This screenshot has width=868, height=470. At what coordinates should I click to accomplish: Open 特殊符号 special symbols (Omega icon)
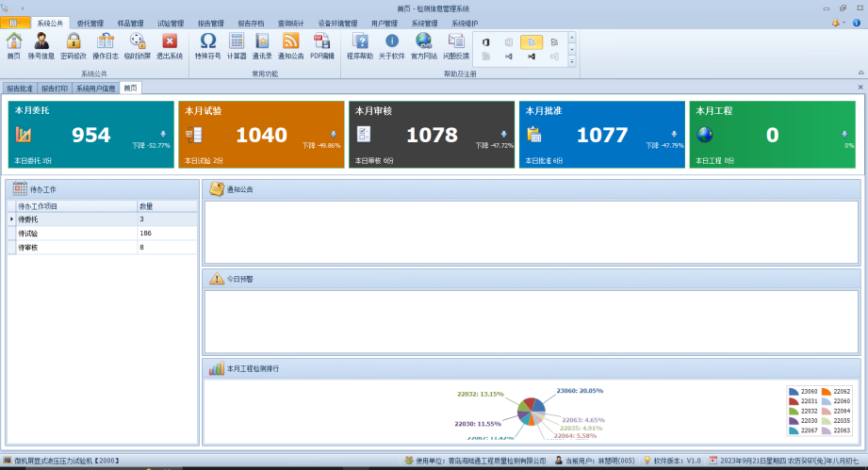click(x=207, y=44)
